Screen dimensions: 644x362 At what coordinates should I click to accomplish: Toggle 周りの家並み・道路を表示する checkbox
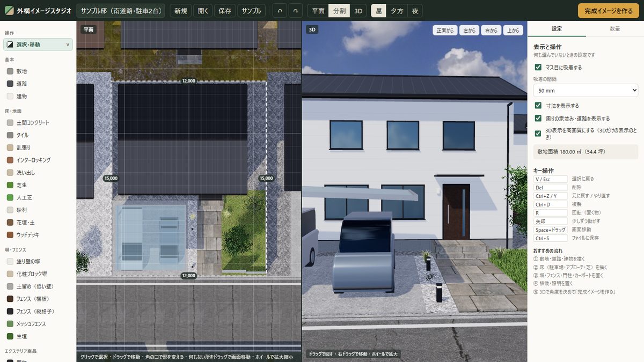point(538,118)
